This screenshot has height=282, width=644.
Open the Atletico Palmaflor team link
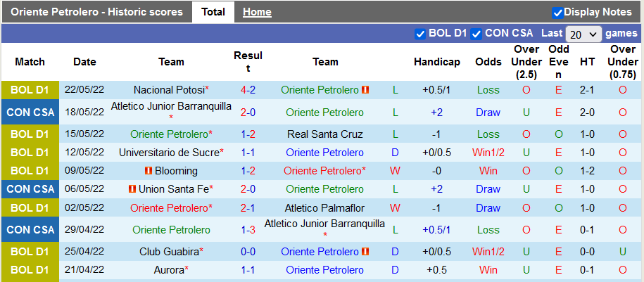325,207
